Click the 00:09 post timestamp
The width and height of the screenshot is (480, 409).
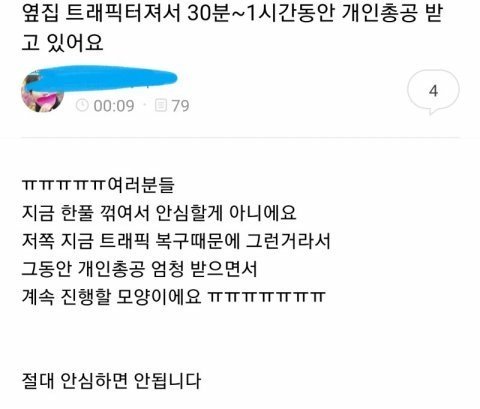114,106
